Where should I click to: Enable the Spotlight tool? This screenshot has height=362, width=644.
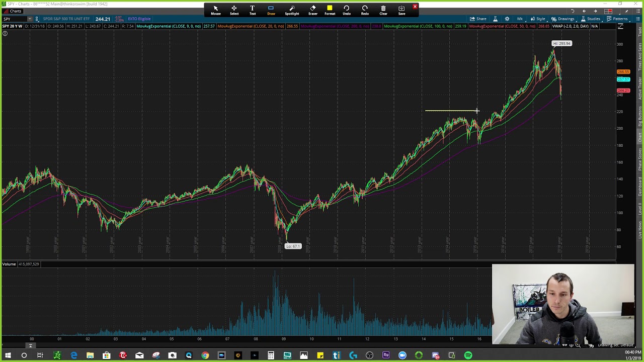292,10
